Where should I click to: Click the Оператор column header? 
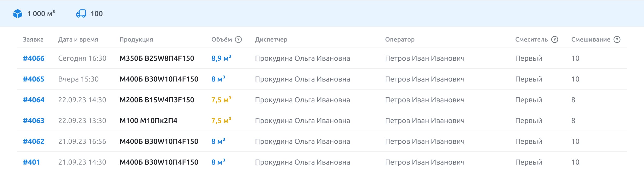[400, 39]
